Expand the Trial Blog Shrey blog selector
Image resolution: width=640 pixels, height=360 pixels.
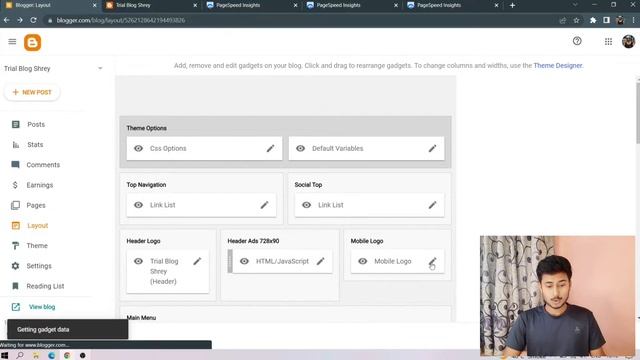[x=100, y=69]
